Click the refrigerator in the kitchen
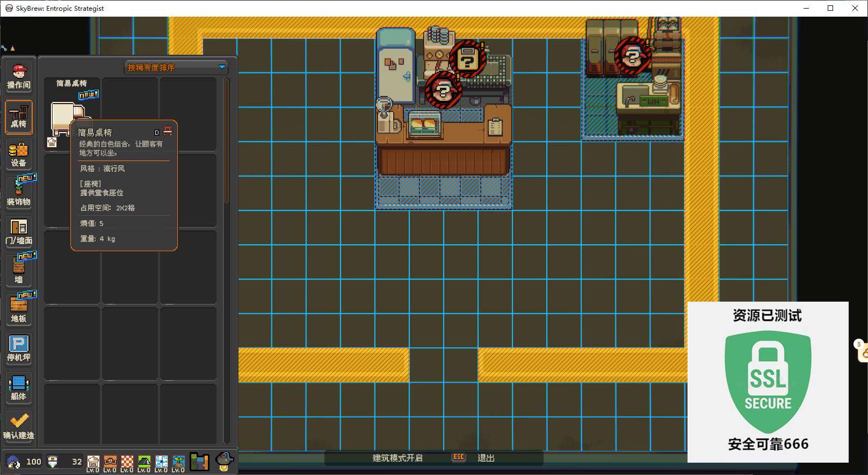 396,65
